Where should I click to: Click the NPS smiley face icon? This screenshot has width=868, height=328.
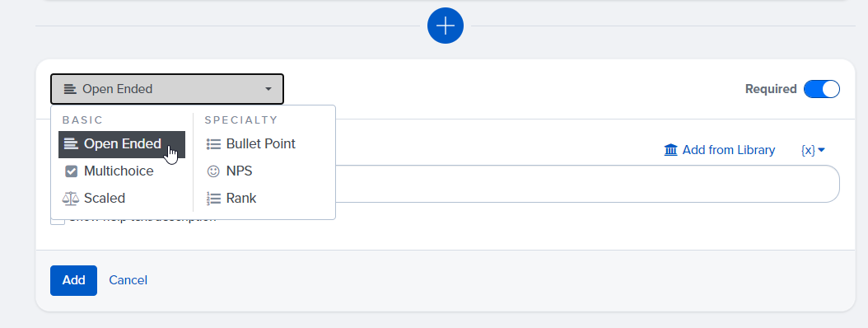[213, 171]
